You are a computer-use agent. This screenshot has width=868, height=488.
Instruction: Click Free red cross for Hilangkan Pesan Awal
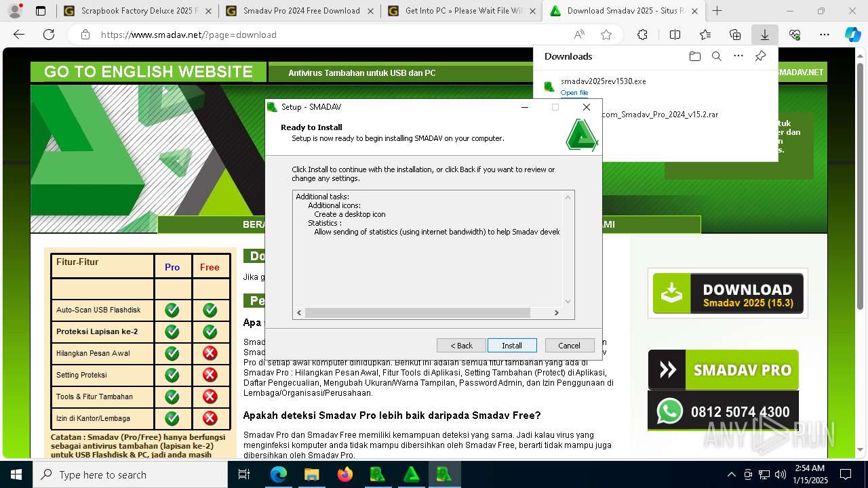coord(210,353)
